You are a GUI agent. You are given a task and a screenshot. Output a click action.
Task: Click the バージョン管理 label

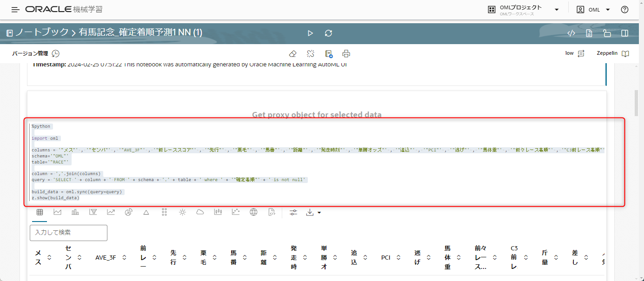[30, 53]
